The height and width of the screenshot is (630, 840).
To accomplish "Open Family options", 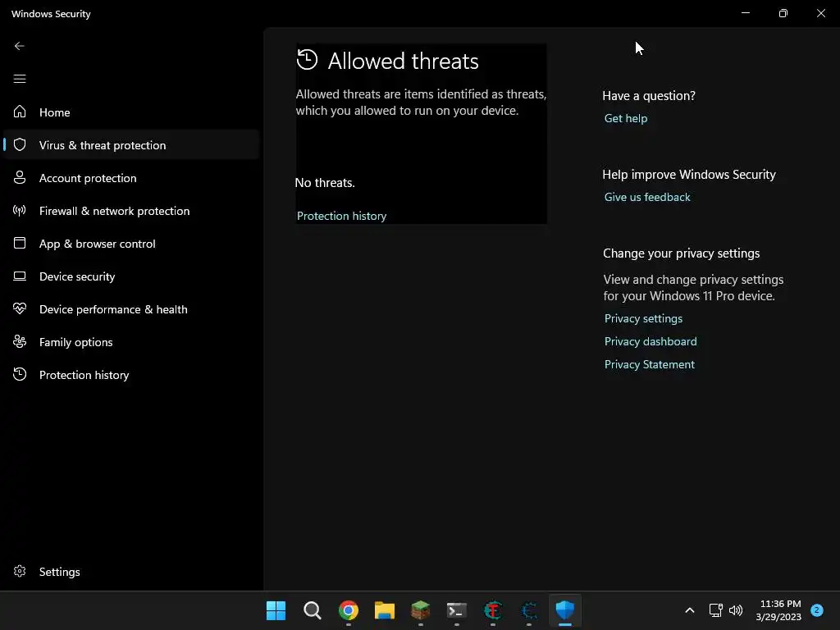I will (x=131, y=342).
